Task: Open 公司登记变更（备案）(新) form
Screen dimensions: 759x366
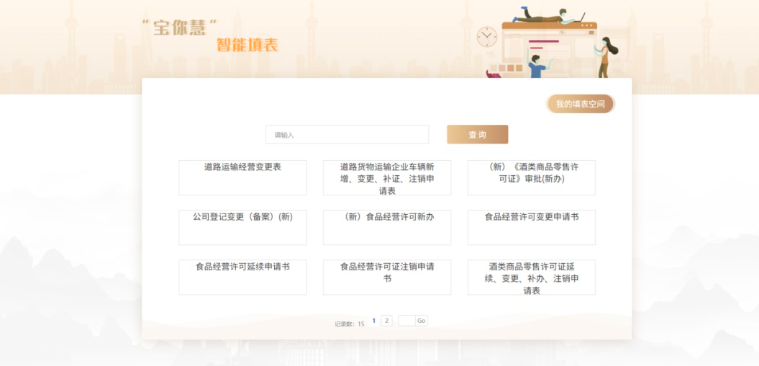Action: 243,228
